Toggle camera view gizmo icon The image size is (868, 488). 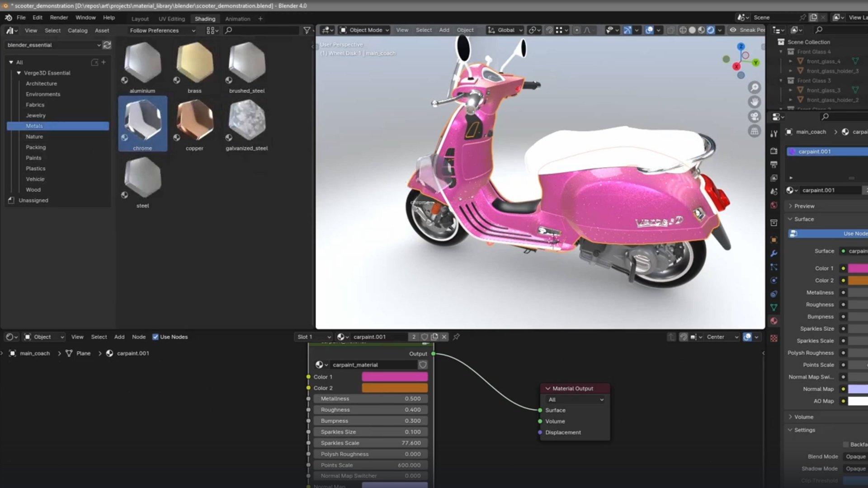(x=754, y=117)
